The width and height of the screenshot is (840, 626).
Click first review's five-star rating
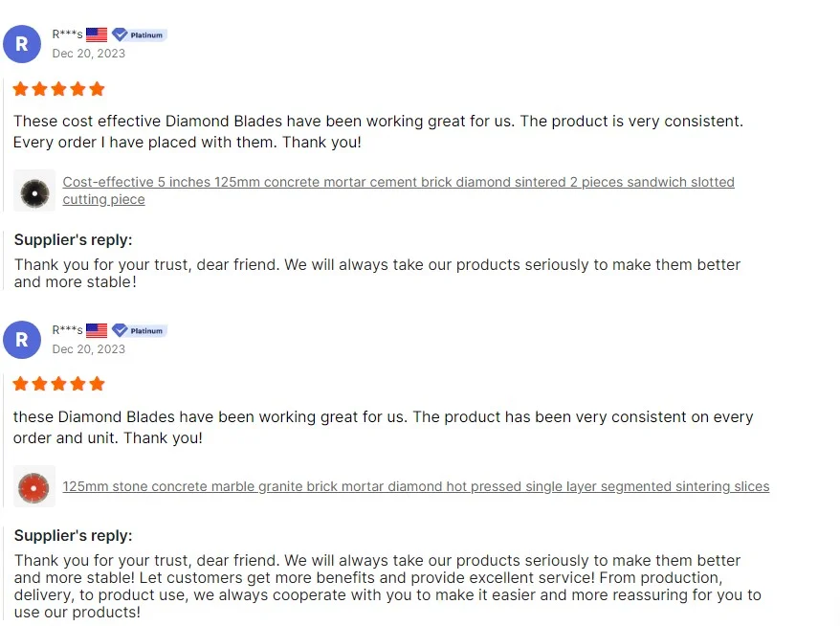point(59,89)
